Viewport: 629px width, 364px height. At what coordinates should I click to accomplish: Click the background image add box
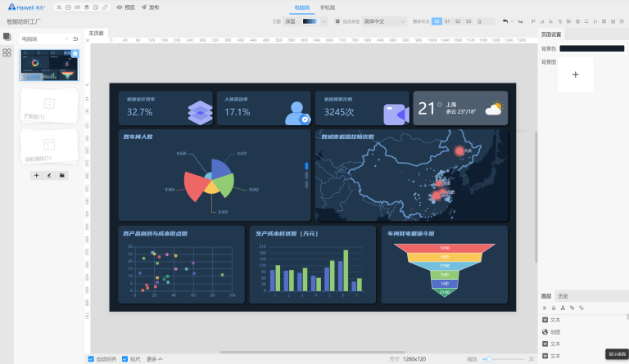(575, 74)
